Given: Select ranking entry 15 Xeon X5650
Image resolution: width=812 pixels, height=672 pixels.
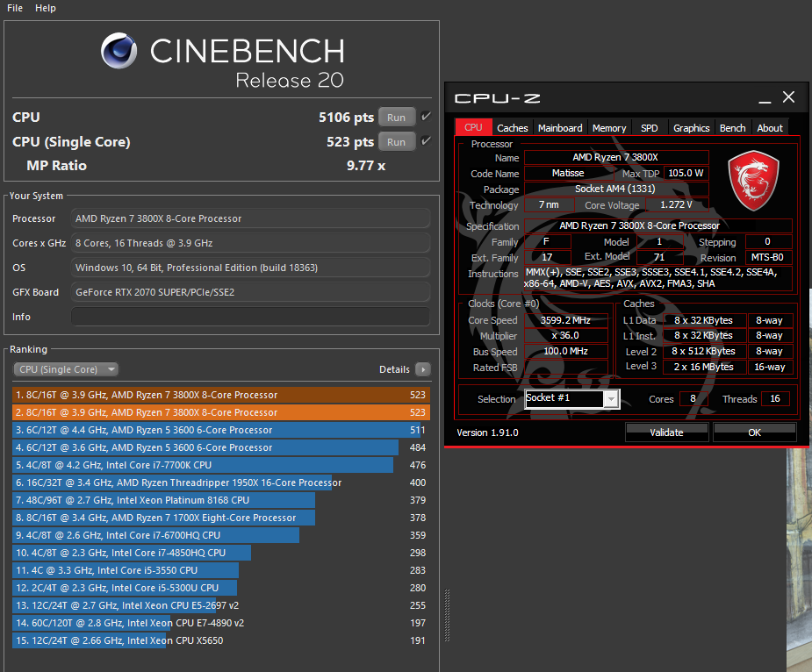Looking at the screenshot, I should point(221,640).
